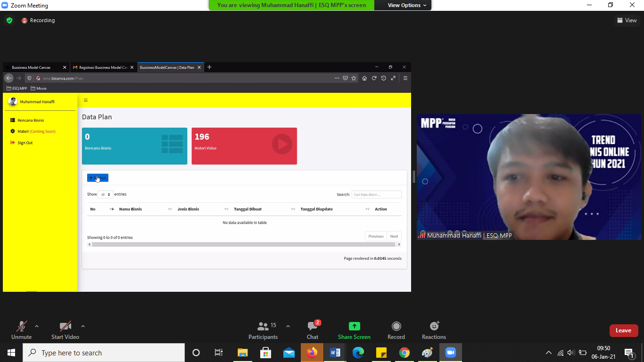This screenshot has height=362, width=644.
Task: Open the Windows notification center
Action: [x=629, y=353]
